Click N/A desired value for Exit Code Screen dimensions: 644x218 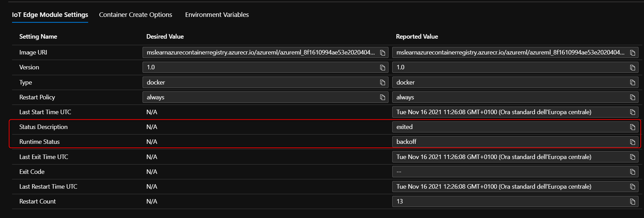(152, 172)
